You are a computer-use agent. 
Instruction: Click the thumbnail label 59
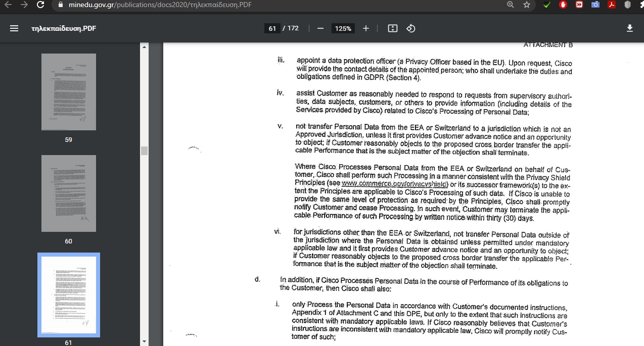pos(69,139)
